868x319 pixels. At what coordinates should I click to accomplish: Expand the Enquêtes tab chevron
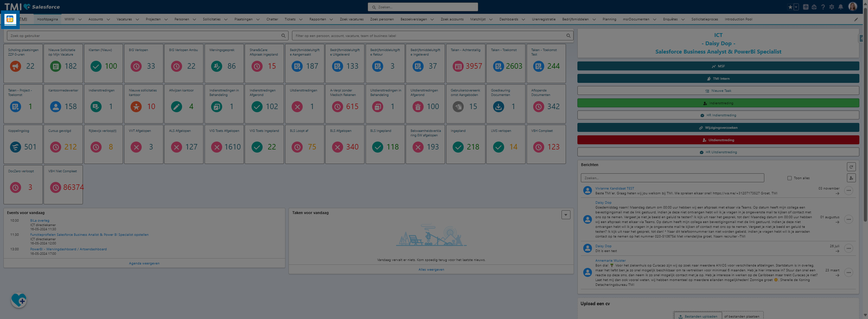pos(683,19)
